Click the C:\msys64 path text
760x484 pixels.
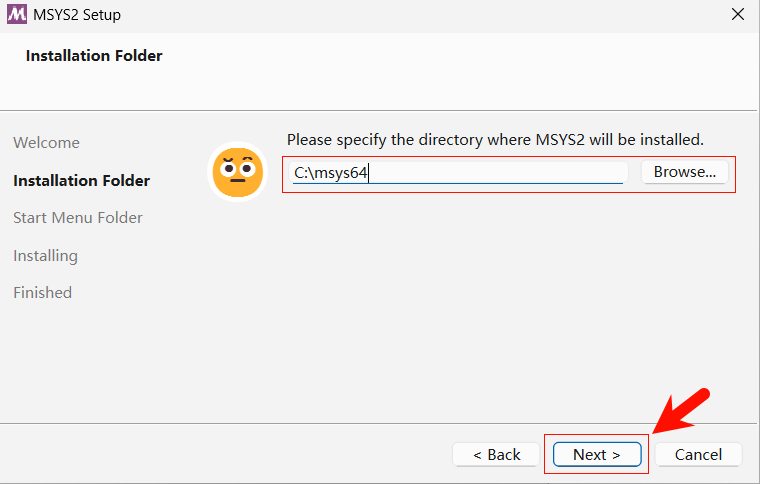tap(331, 173)
